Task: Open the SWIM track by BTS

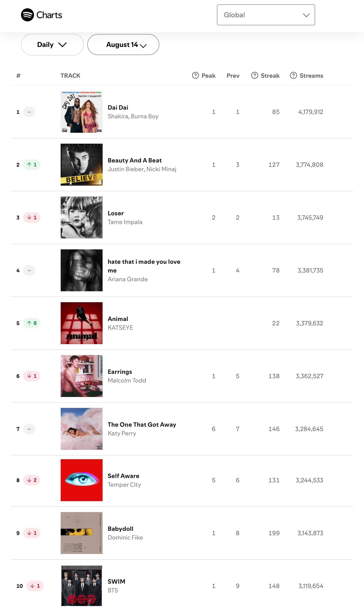Action: pos(117,581)
